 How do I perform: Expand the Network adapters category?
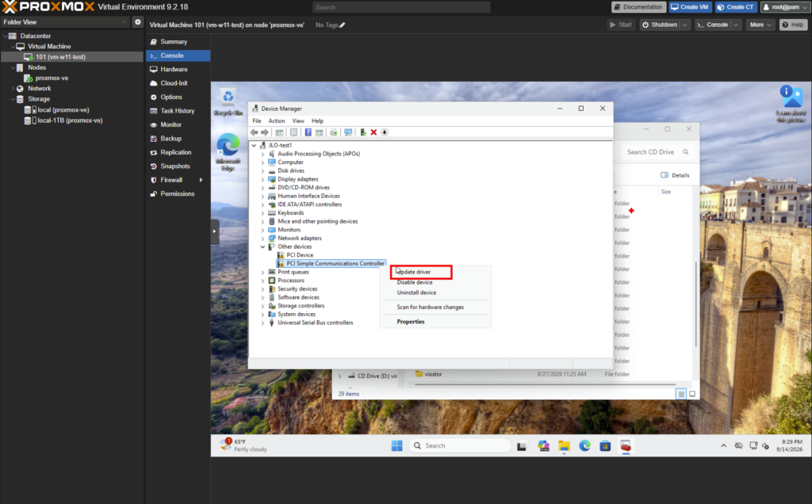pos(262,238)
